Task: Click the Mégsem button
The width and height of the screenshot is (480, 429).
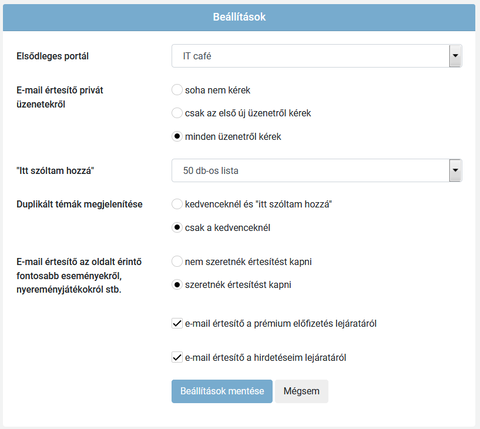Action: [301, 391]
